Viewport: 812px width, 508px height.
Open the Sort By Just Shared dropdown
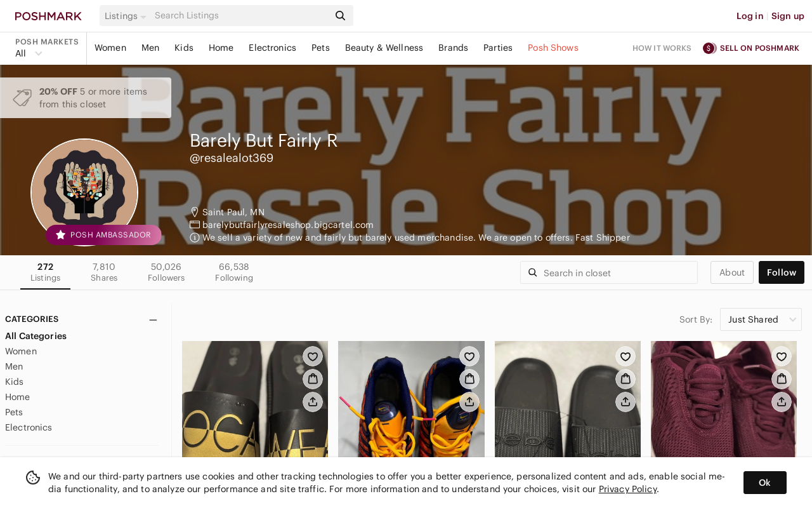[761, 319]
